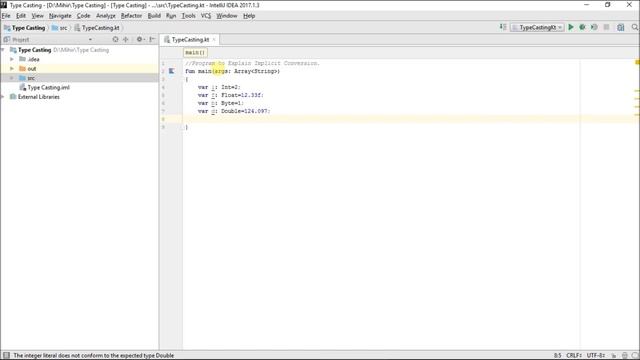The image size is (640, 360).
Task: Open the run configuration dropdown TypeCastingKt
Action: pyautogui.click(x=537, y=27)
